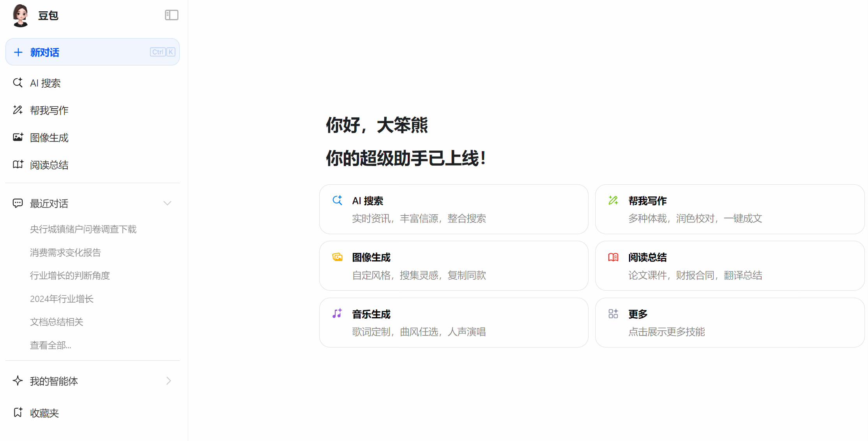Open 图像生成 via its sidebar image icon
868x441 pixels.
point(18,137)
